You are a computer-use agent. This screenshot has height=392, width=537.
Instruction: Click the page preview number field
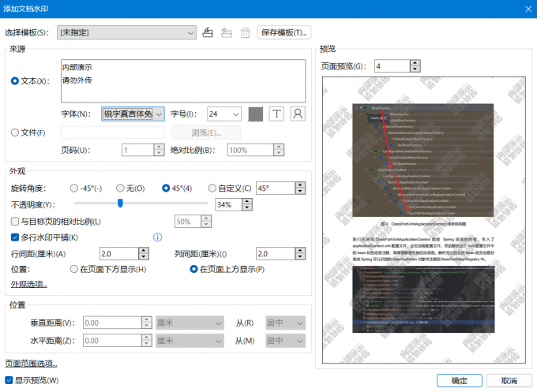coord(392,66)
